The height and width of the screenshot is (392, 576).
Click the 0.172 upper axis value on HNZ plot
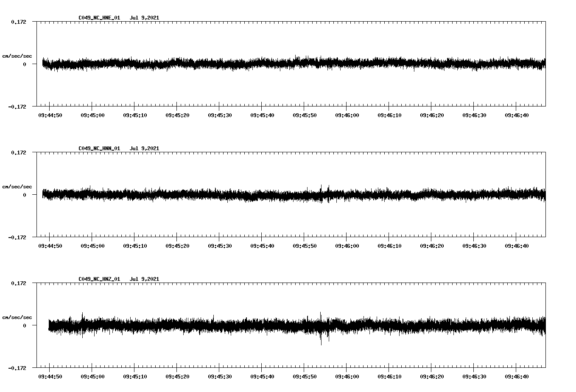pos(18,283)
